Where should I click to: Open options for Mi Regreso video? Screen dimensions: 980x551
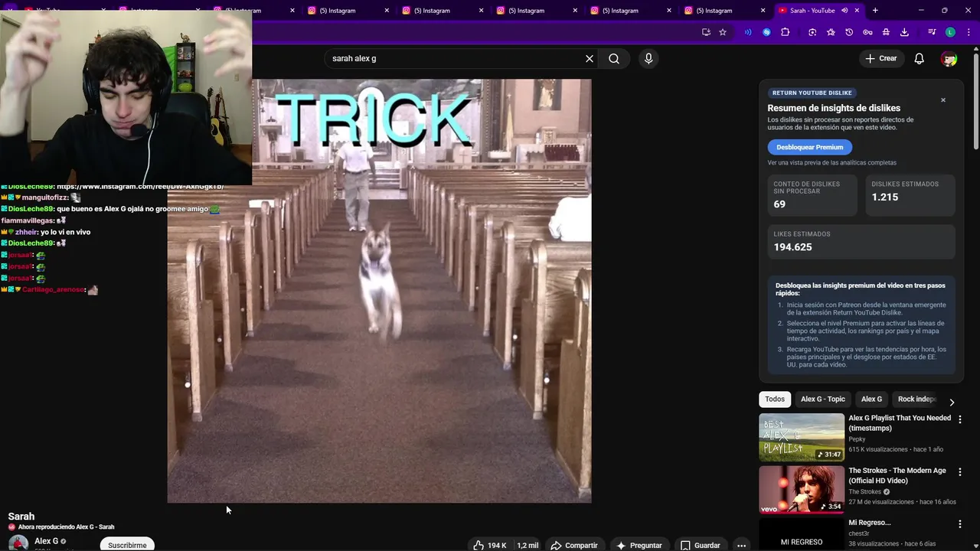(960, 524)
